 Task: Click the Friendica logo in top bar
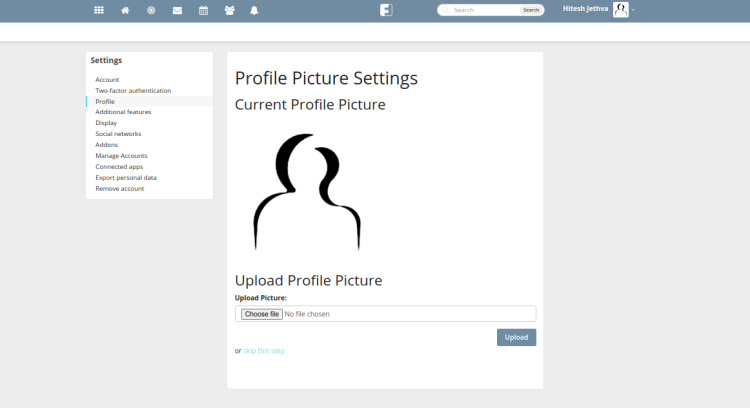[x=386, y=10]
